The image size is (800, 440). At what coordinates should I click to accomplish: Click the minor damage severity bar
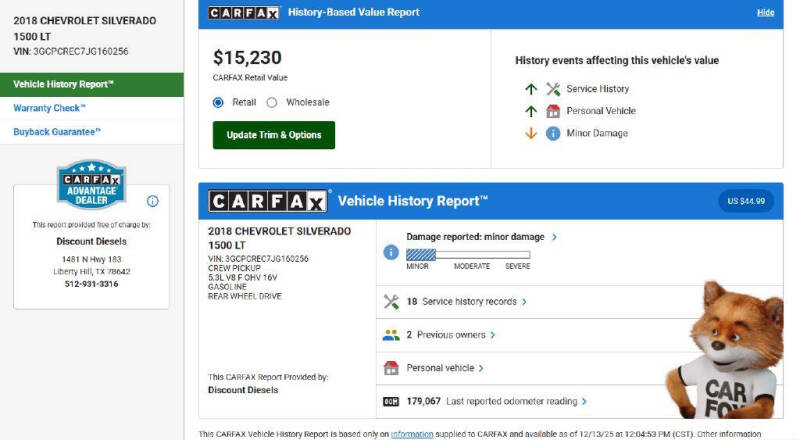coord(468,254)
